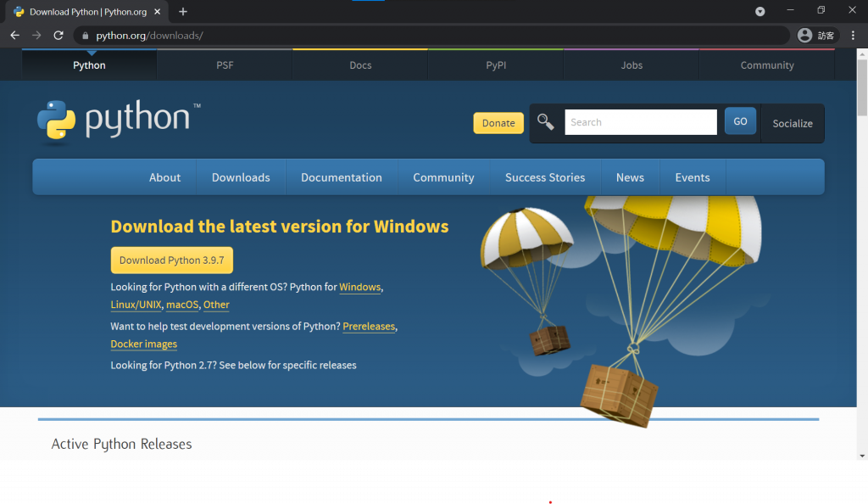The image size is (868, 504).
Task: Click the GO search button
Action: [740, 121]
